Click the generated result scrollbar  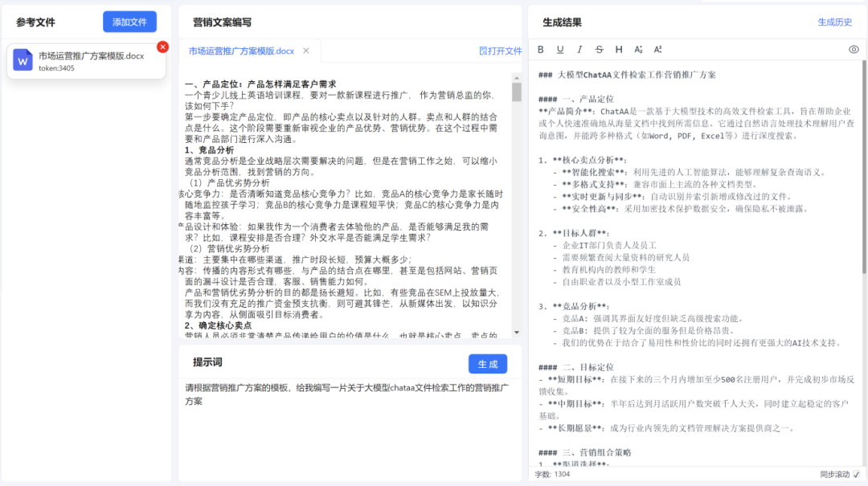coord(864,166)
